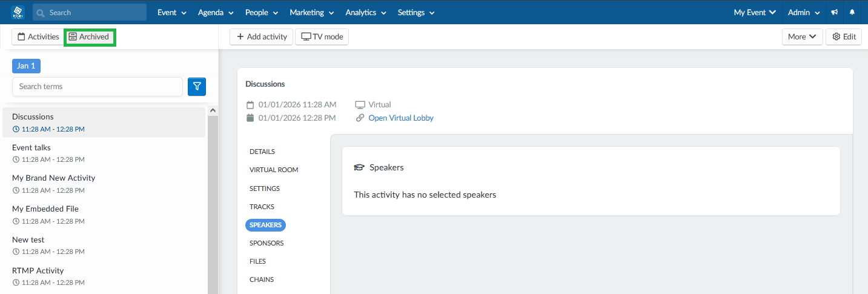Click the InEvent logo icon
868x294 pixels.
point(16,12)
